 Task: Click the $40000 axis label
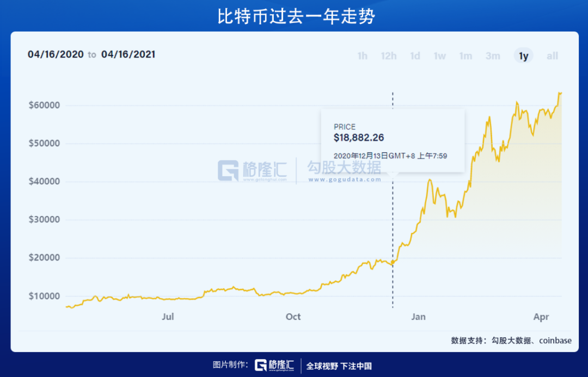tap(44, 182)
